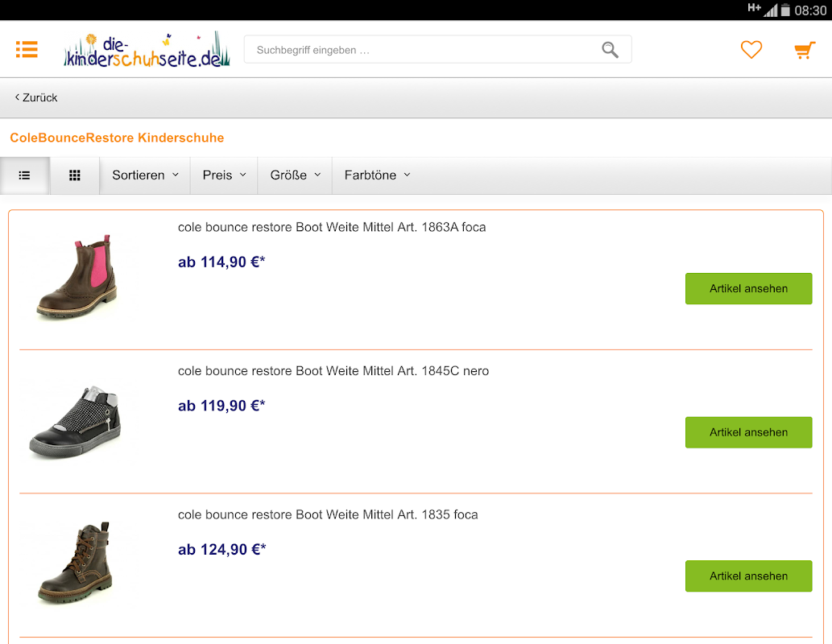The height and width of the screenshot is (644, 832).
Task: Select title 'cole bounce restore Boot Weite Mittel Art. 1863A foca'
Action: (332, 227)
